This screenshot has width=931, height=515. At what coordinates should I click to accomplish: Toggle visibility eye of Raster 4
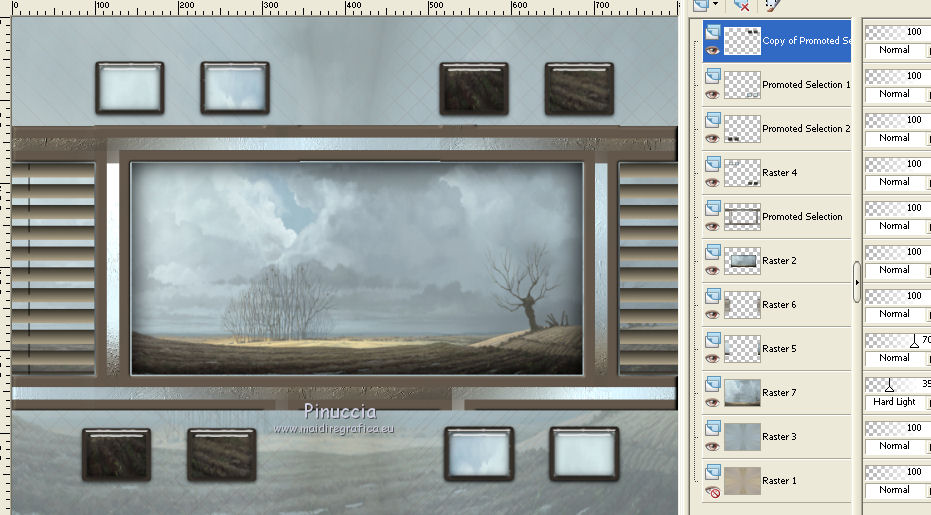pyautogui.click(x=712, y=182)
